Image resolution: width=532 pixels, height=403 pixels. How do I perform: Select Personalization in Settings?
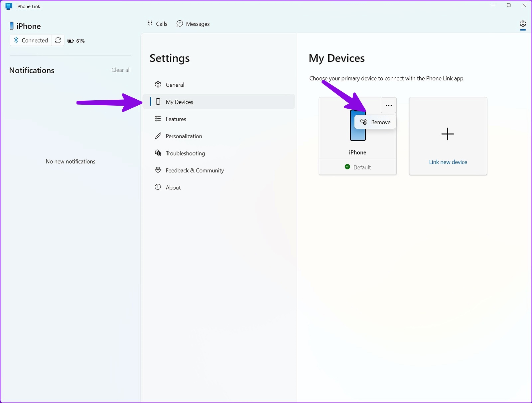pyautogui.click(x=219, y=136)
